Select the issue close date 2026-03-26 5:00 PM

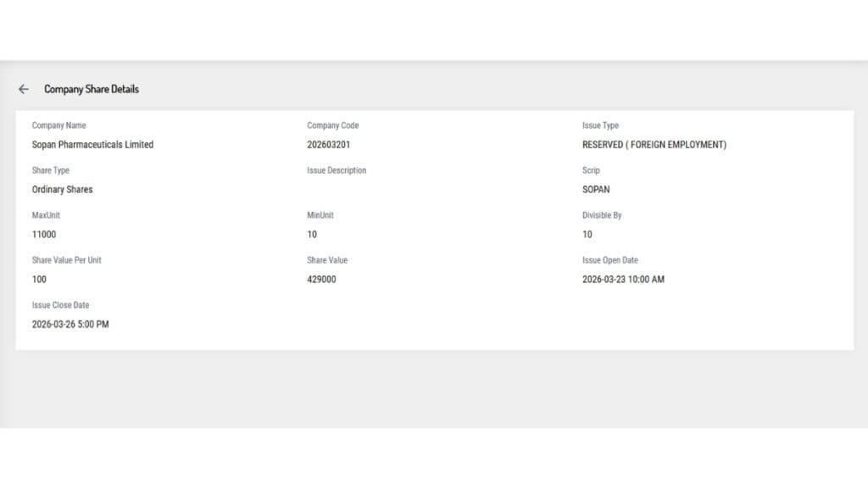point(70,324)
